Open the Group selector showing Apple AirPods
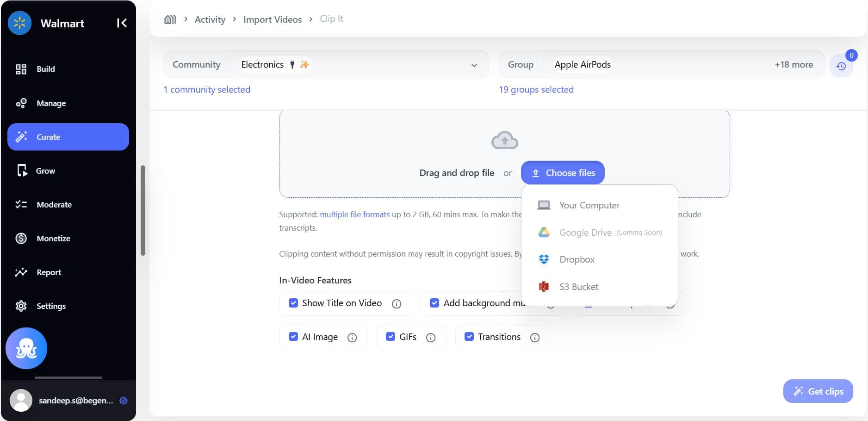This screenshot has width=868, height=421. pos(661,64)
